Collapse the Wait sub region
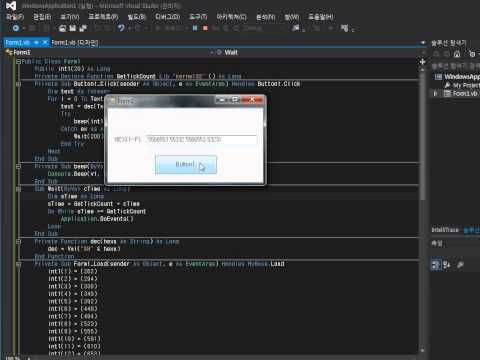Viewport: 480px width, 360px height. point(18,189)
